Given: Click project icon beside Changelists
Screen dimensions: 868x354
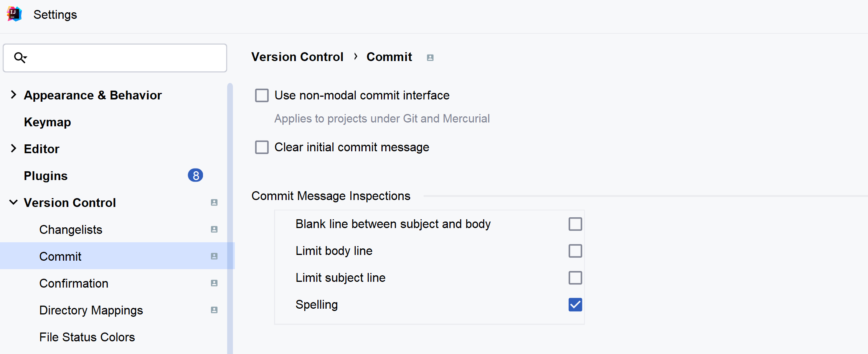Looking at the screenshot, I should click(214, 229).
